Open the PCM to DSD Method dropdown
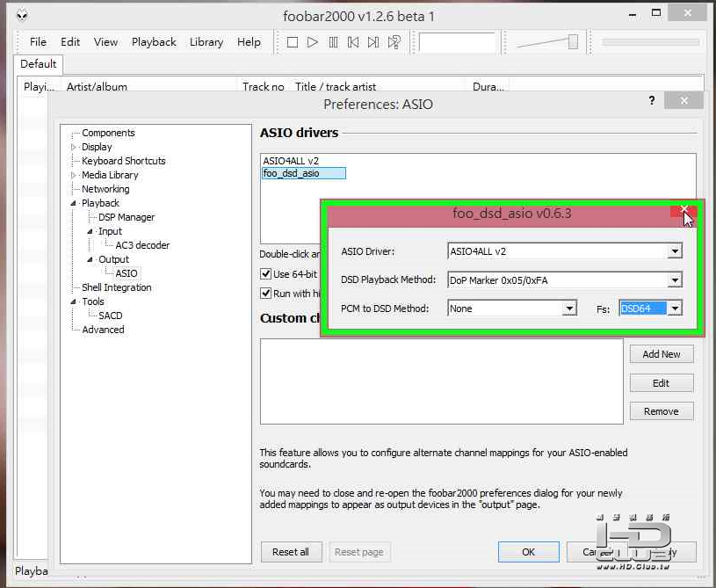This screenshot has height=588, width=716. [569, 309]
